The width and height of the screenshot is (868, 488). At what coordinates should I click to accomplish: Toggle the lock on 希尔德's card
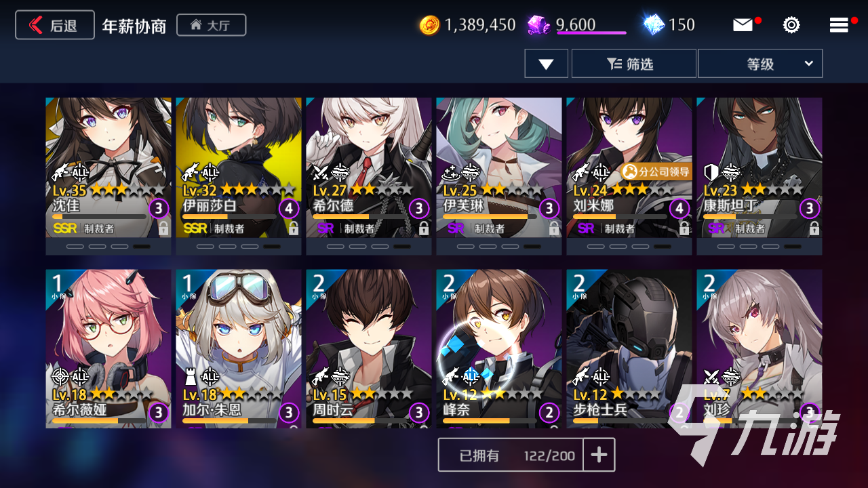pyautogui.click(x=424, y=228)
